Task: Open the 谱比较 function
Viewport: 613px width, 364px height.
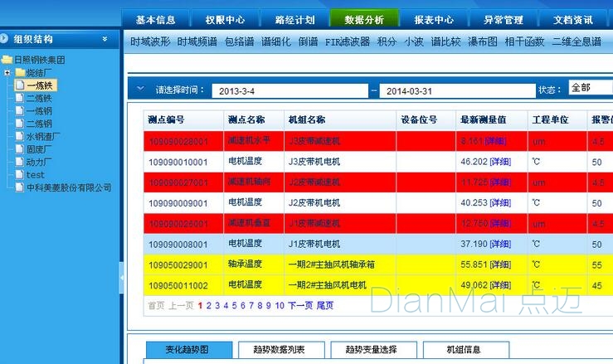Action: click(445, 41)
